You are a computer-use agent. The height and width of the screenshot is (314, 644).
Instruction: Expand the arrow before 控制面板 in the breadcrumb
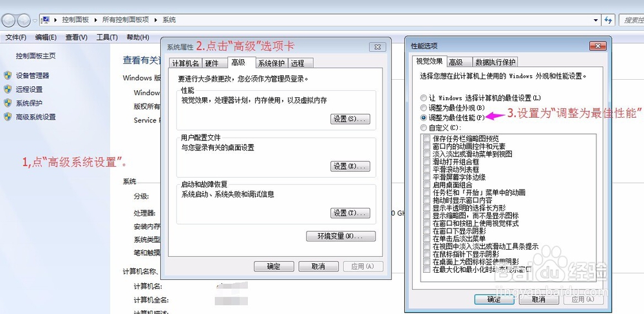[55, 20]
